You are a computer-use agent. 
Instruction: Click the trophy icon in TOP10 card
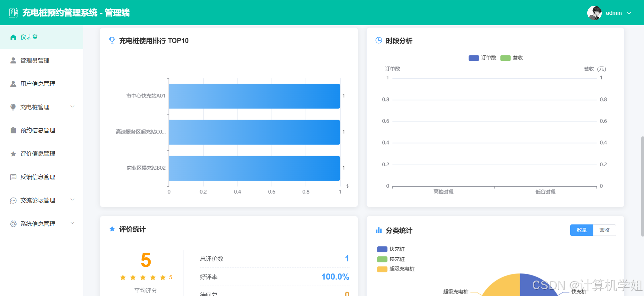coord(112,40)
